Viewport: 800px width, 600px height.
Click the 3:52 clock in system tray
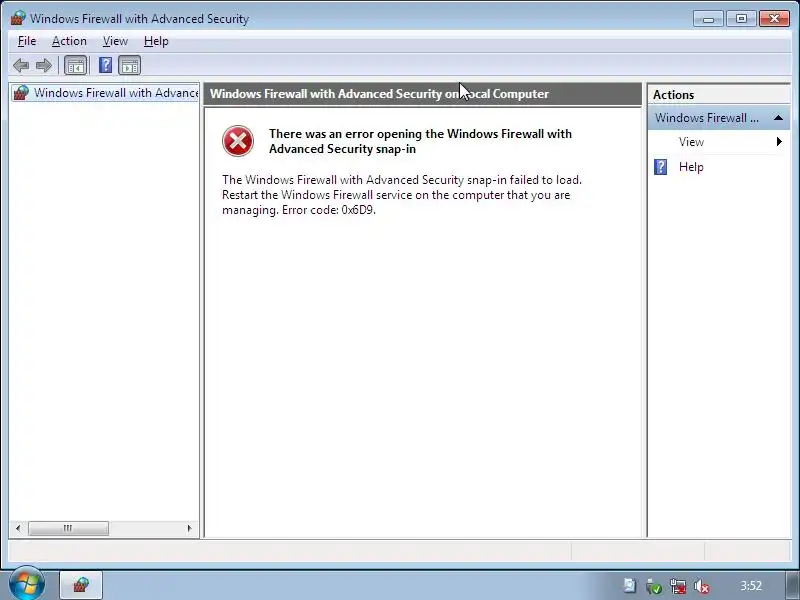pos(751,586)
